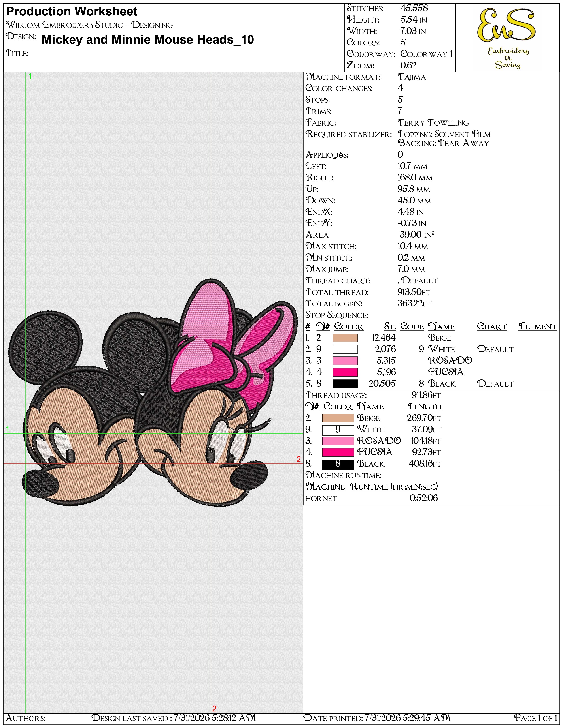Click the "Topping: Solvent Film" stabilizer line

(x=444, y=134)
